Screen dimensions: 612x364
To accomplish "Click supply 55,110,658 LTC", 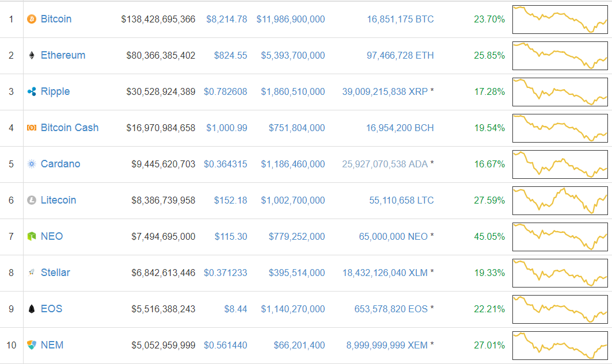I will coord(401,200).
